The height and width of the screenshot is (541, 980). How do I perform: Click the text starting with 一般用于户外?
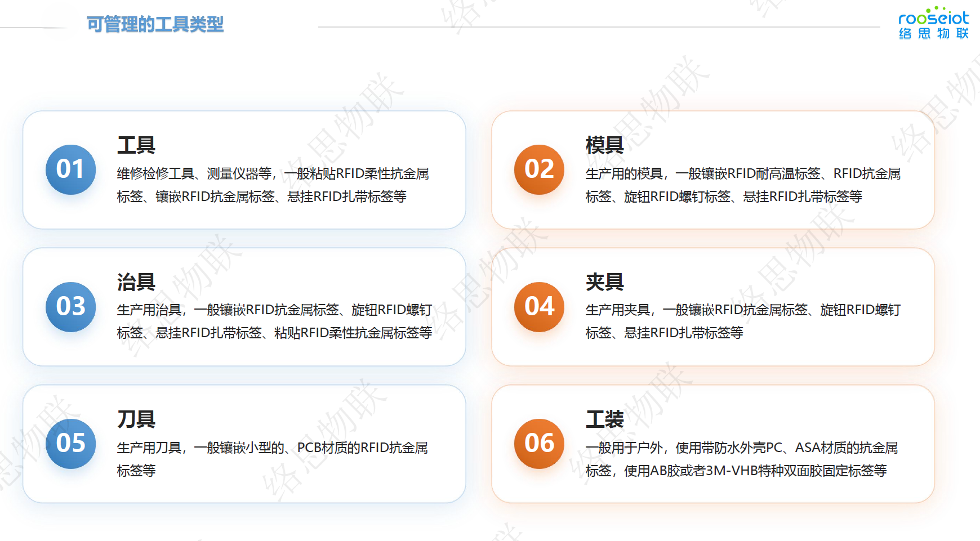point(741,459)
